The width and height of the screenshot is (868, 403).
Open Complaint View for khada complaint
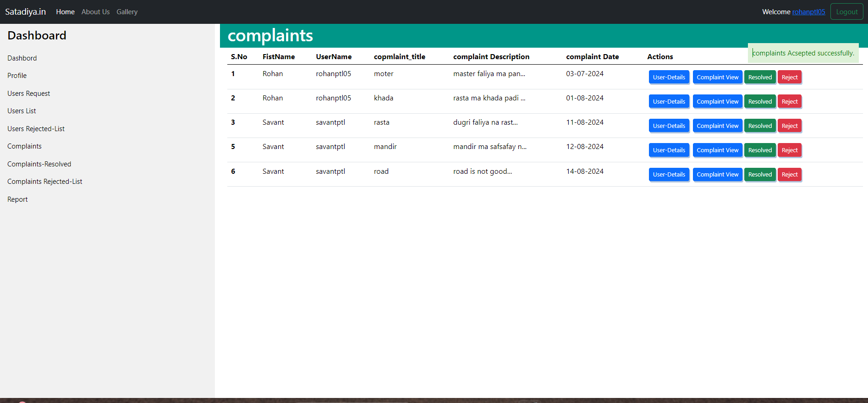point(717,102)
